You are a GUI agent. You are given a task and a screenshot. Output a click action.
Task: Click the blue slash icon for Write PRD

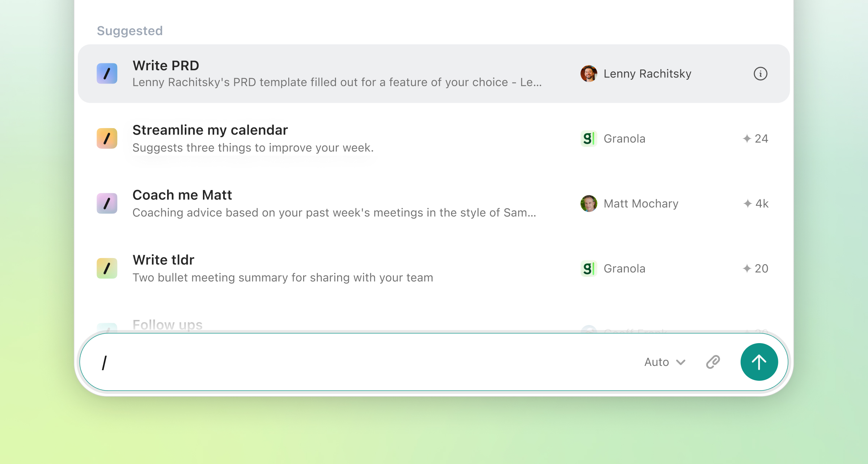point(107,73)
